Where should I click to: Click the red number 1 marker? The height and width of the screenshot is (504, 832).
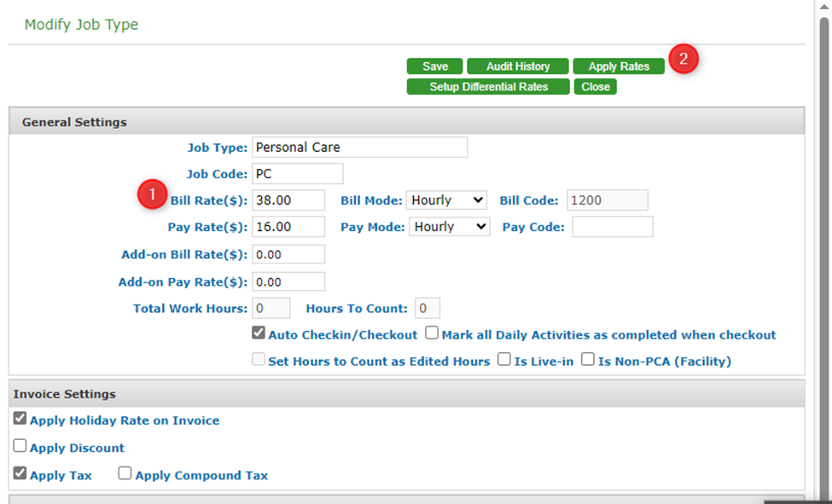[x=152, y=194]
